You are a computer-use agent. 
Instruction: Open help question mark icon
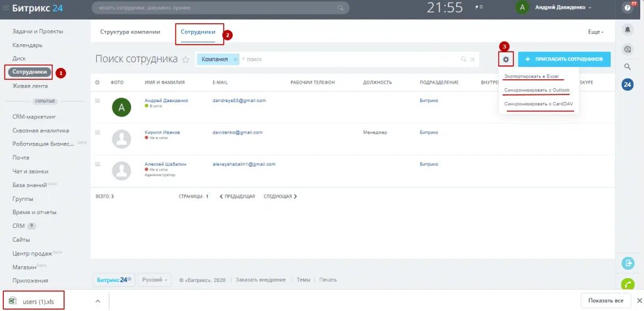pyautogui.click(x=627, y=8)
